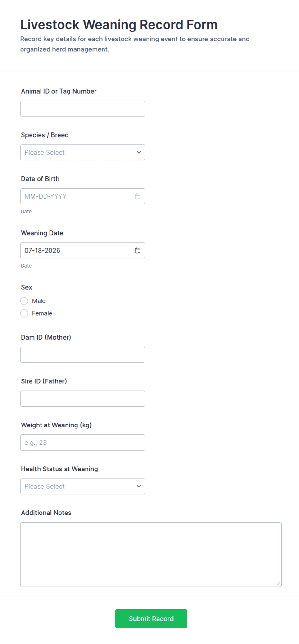Select the Male radio button
This screenshot has width=299, height=644.
(24, 301)
